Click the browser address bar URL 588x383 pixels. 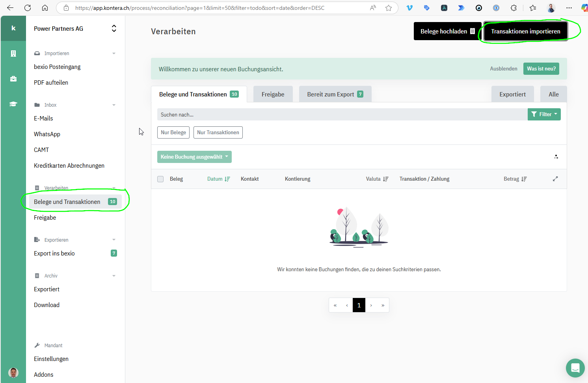click(x=200, y=8)
